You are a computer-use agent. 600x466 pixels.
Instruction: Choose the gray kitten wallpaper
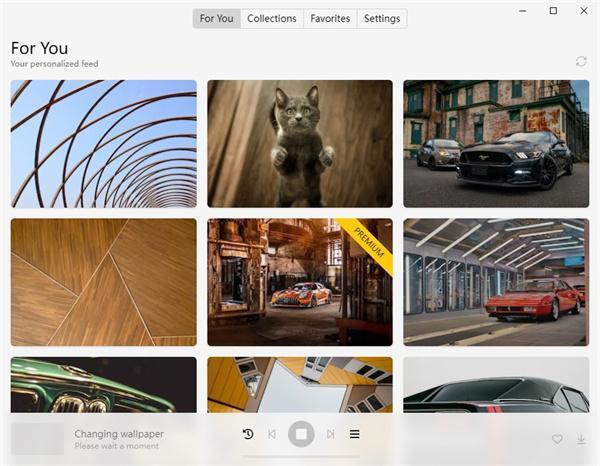pos(300,144)
